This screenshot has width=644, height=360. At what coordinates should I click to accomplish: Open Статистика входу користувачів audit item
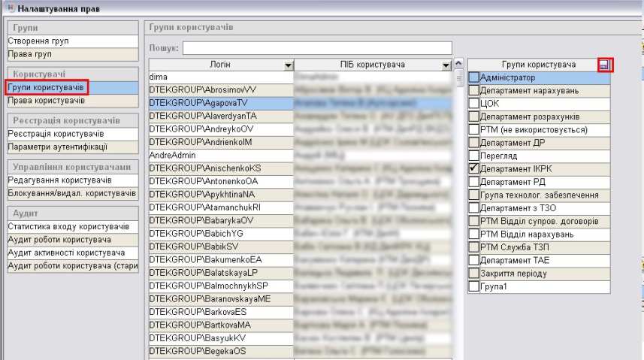pos(71,226)
